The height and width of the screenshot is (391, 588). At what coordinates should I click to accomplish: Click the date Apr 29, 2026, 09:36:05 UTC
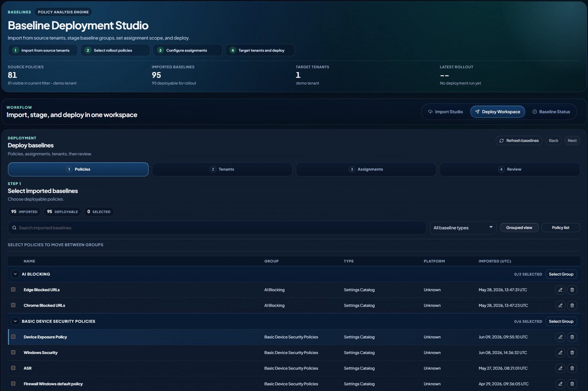(503, 384)
